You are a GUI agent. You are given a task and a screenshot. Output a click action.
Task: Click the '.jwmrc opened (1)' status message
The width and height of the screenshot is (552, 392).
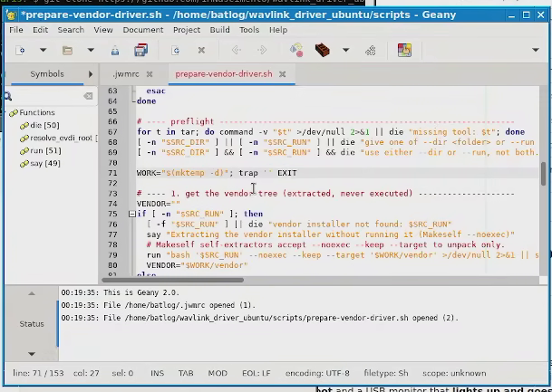pos(159,305)
